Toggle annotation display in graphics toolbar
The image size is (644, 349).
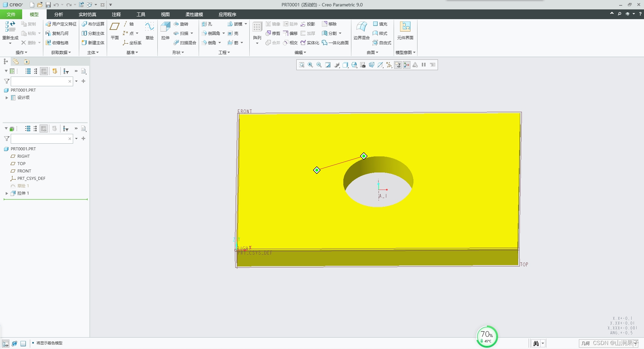click(x=397, y=65)
